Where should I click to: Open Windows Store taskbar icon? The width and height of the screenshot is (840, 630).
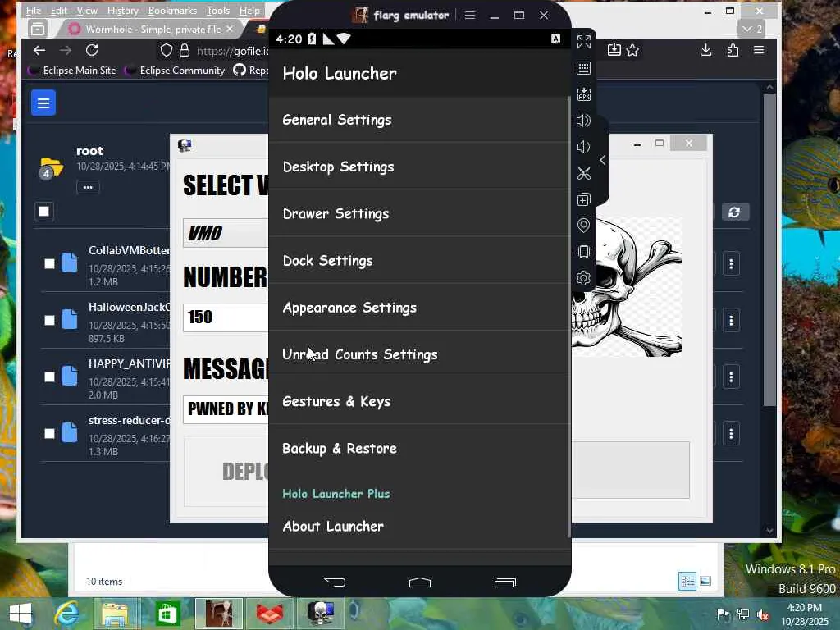tap(167, 614)
